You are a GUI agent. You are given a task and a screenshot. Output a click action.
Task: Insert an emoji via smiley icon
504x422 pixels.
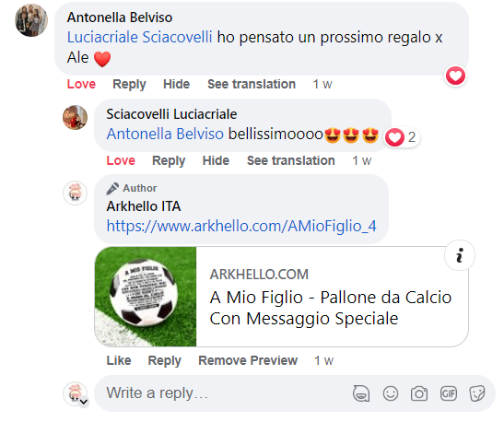click(x=391, y=393)
